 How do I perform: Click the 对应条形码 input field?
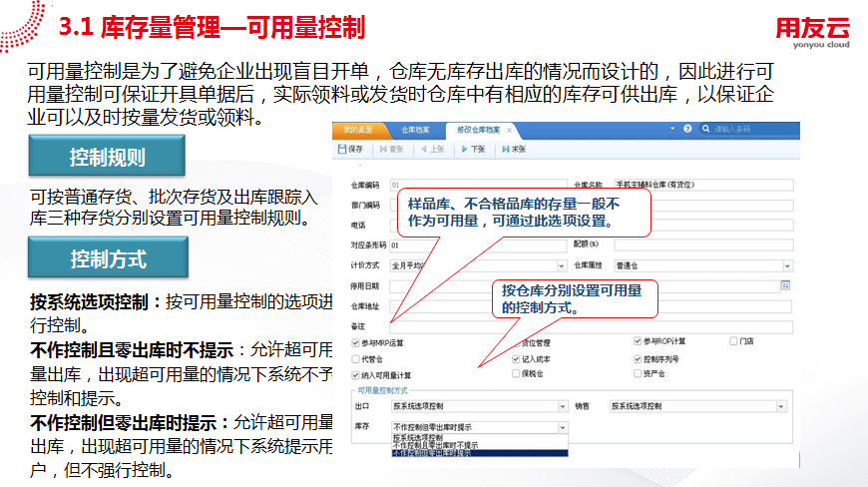pyautogui.click(x=478, y=244)
